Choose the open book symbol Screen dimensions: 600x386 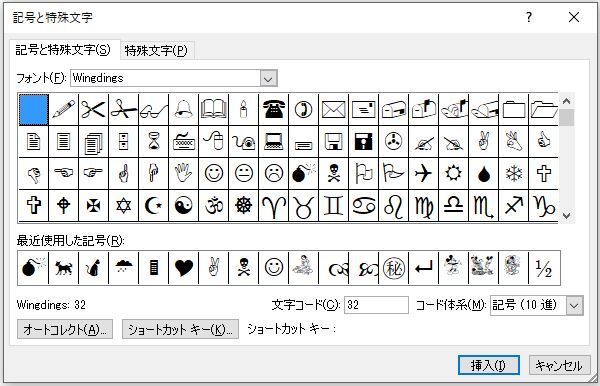point(214,109)
